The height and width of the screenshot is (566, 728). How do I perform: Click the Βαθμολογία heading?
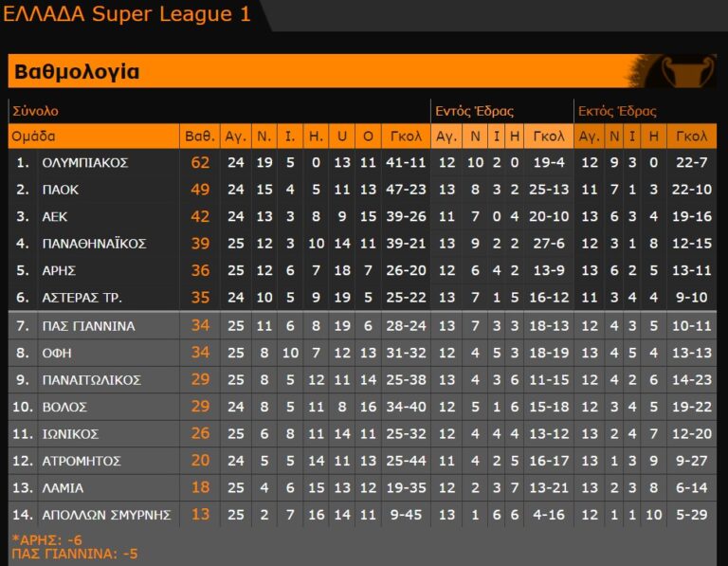tap(75, 72)
